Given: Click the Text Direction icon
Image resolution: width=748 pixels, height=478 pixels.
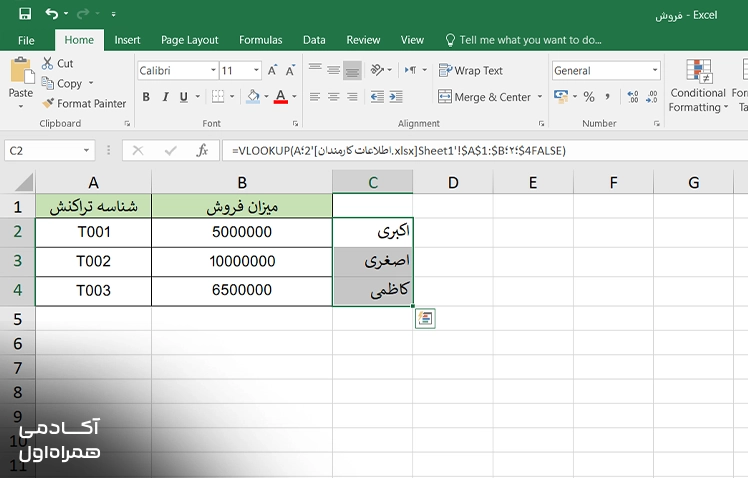Looking at the screenshot, I should pos(410,70).
